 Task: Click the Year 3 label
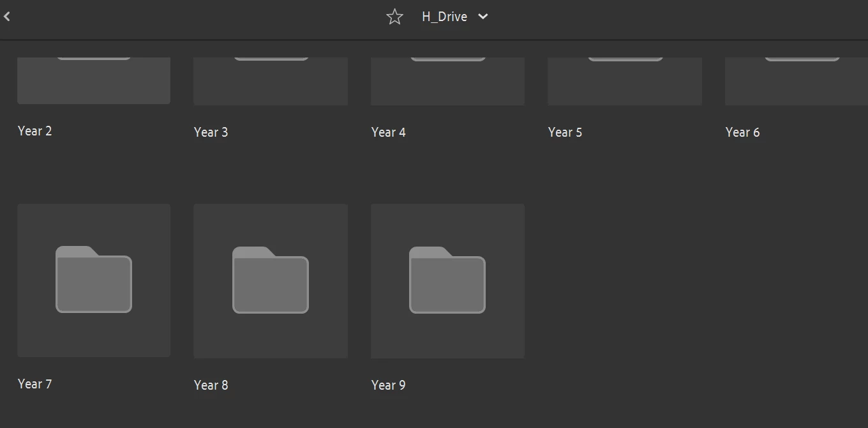pos(211,132)
